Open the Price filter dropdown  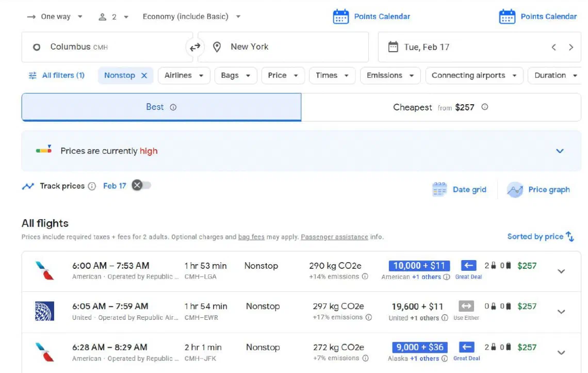click(x=283, y=75)
